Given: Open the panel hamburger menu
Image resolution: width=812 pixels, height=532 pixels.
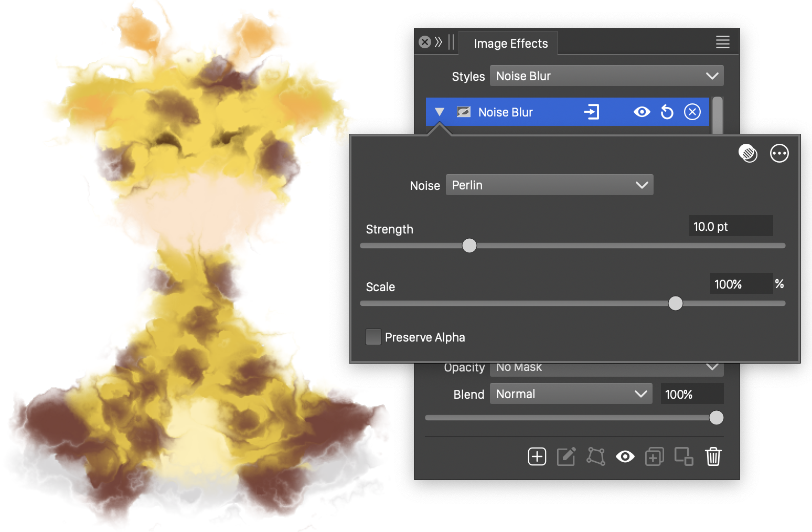Looking at the screenshot, I should tap(722, 42).
